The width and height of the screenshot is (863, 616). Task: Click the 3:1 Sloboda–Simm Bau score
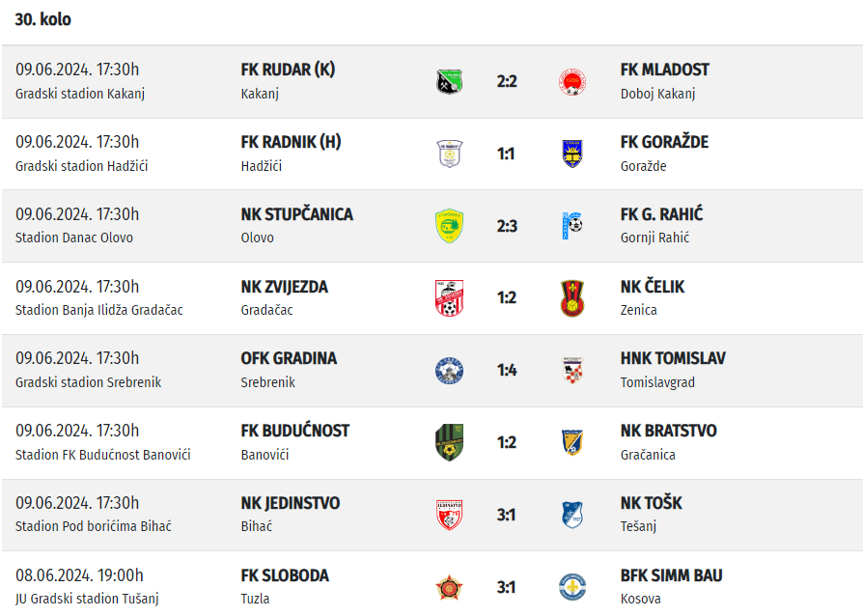pyautogui.click(x=507, y=587)
